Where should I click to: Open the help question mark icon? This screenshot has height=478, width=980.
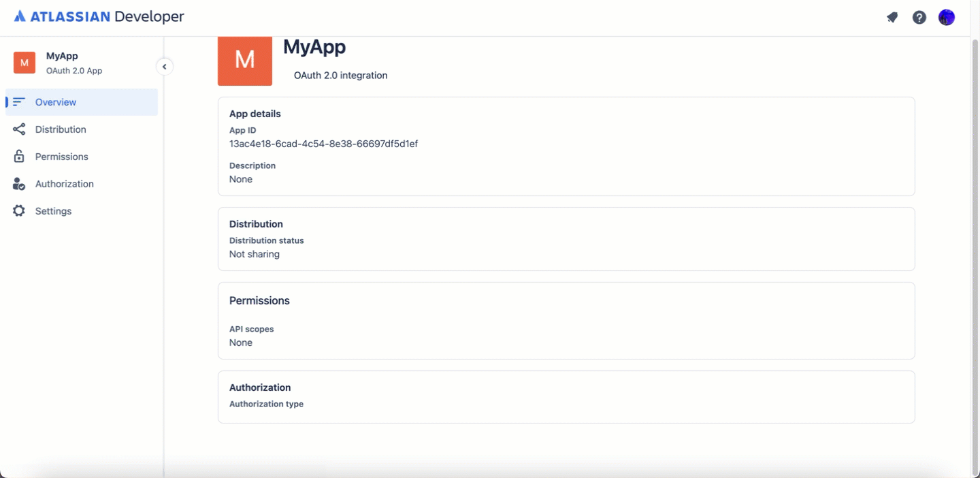(919, 18)
